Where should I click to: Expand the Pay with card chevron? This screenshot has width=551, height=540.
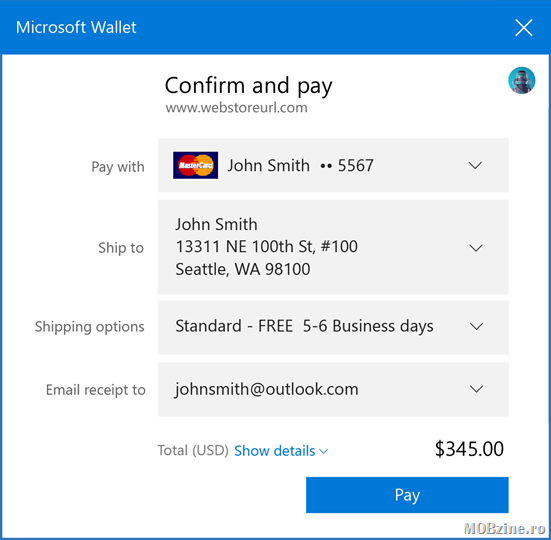coord(475,165)
